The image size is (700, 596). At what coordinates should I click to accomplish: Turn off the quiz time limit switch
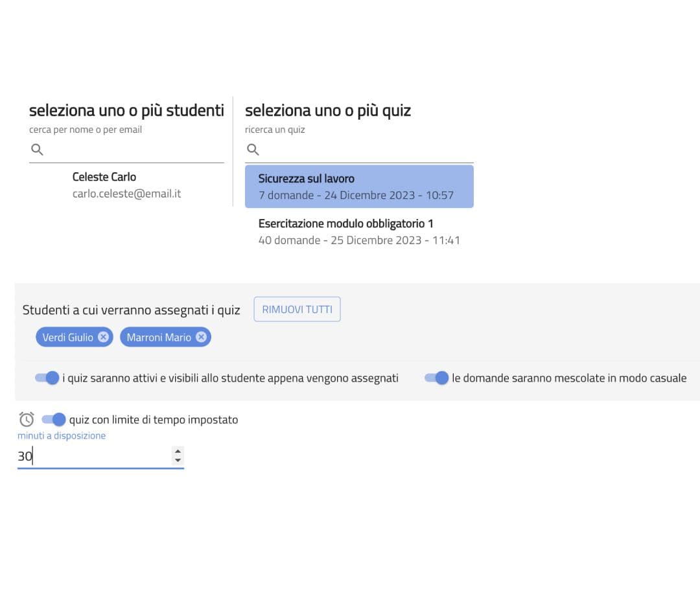pyautogui.click(x=54, y=419)
